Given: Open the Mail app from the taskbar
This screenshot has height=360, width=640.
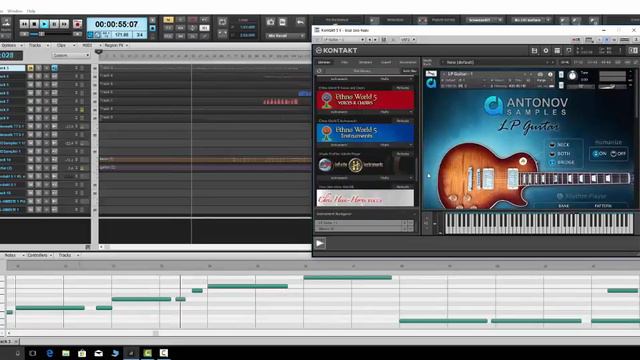Looking at the screenshot, I should click(98, 353).
